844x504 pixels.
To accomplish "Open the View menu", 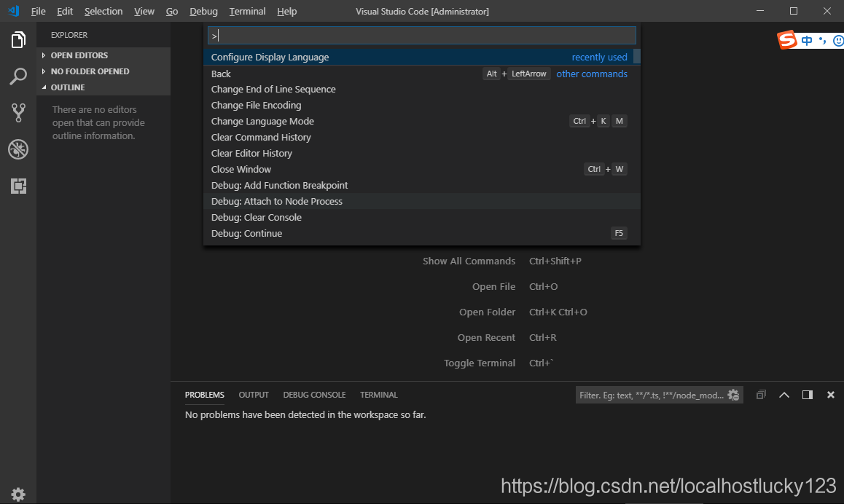I will [144, 12].
